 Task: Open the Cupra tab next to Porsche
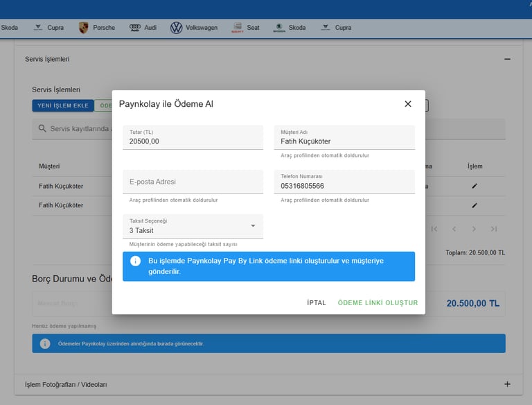(x=49, y=28)
